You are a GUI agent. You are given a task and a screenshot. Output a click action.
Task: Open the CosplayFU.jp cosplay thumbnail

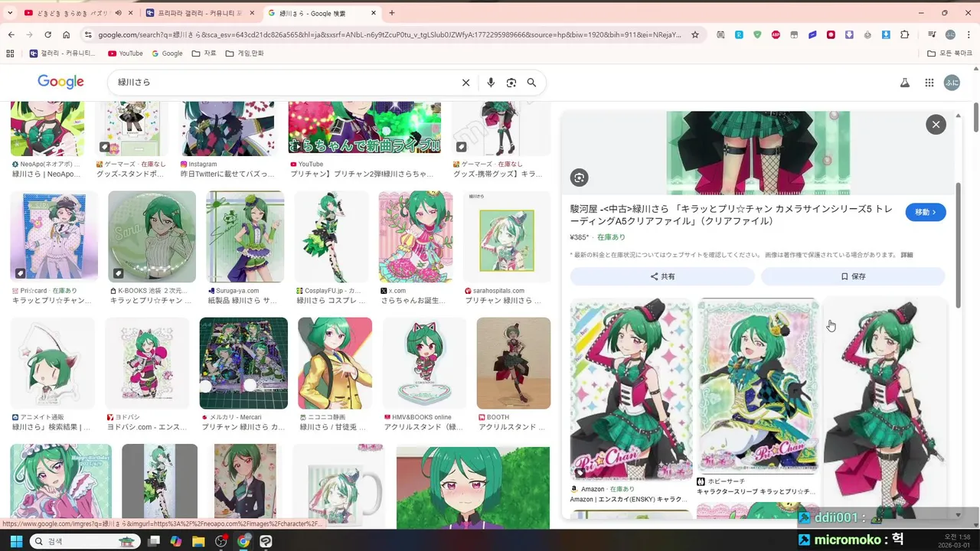tap(332, 237)
